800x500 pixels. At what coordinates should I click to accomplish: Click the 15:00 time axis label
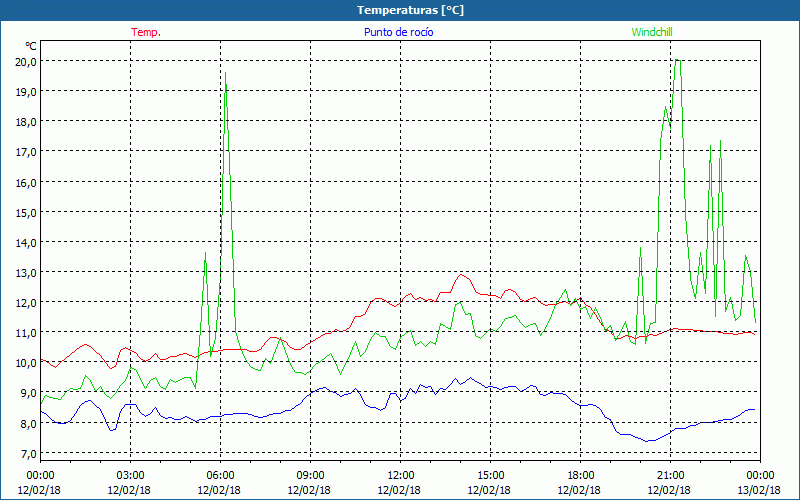(x=490, y=476)
